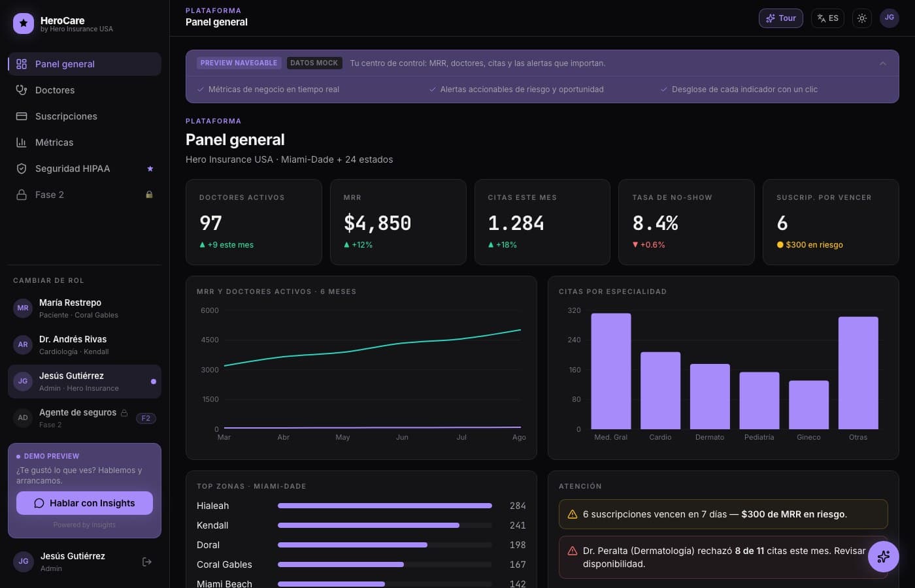This screenshot has height=588, width=915.
Task: Click the Tour sparkle icon
Action: click(771, 18)
